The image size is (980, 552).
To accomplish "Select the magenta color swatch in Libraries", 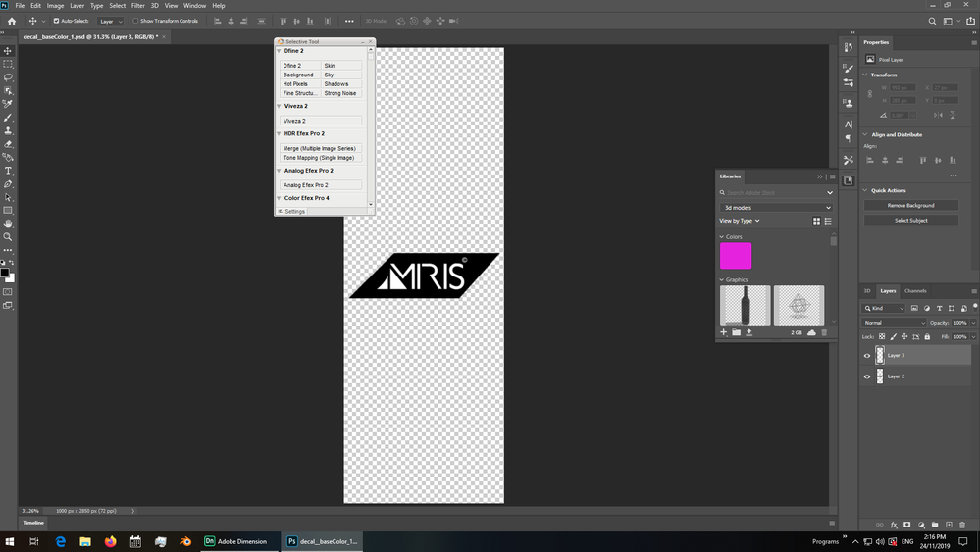I will tap(736, 256).
